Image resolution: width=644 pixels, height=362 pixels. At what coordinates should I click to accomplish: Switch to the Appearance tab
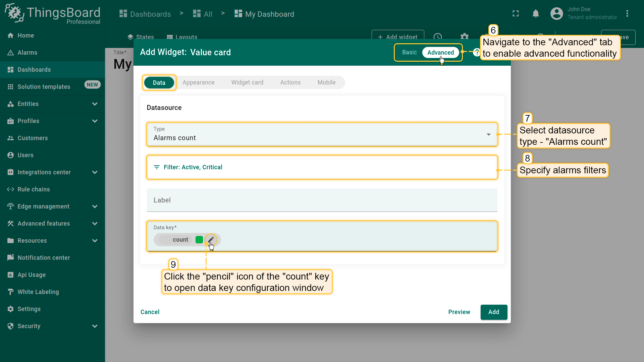pos(198,82)
